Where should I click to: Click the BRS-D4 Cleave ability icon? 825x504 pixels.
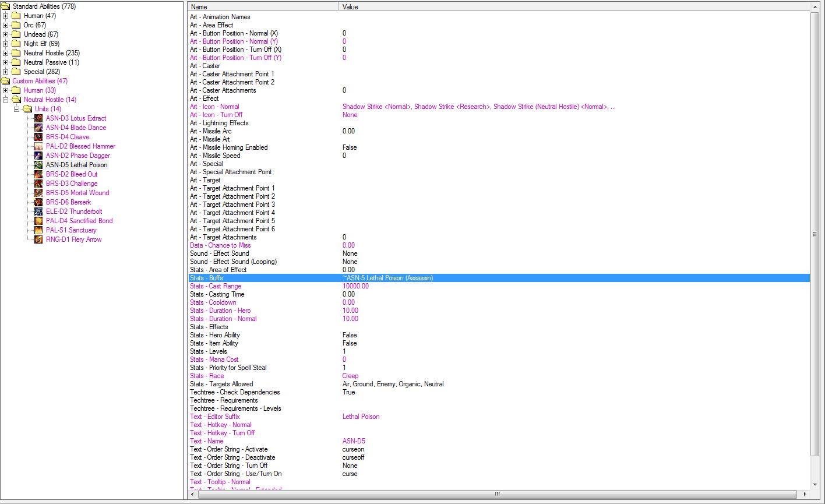click(x=38, y=137)
